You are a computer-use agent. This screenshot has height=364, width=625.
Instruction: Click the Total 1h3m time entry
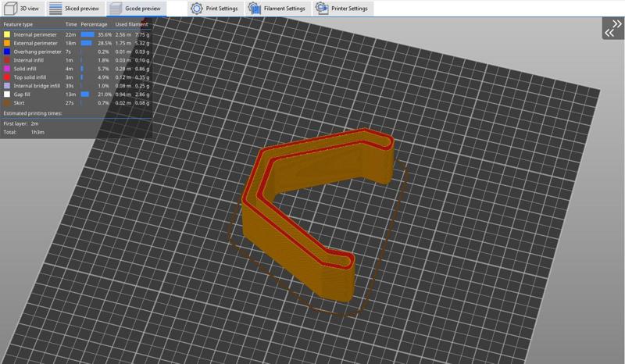pos(24,132)
